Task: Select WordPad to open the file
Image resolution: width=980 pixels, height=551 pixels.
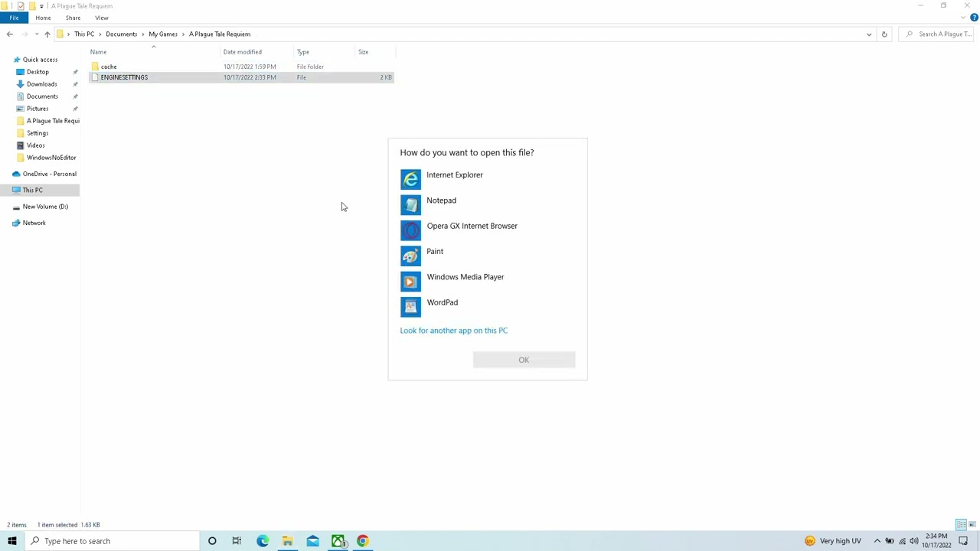Action: 488,305
